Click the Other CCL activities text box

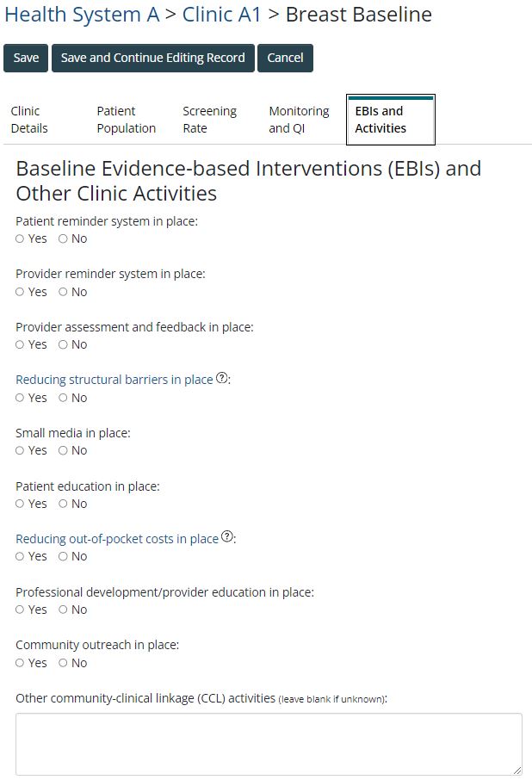point(269,744)
